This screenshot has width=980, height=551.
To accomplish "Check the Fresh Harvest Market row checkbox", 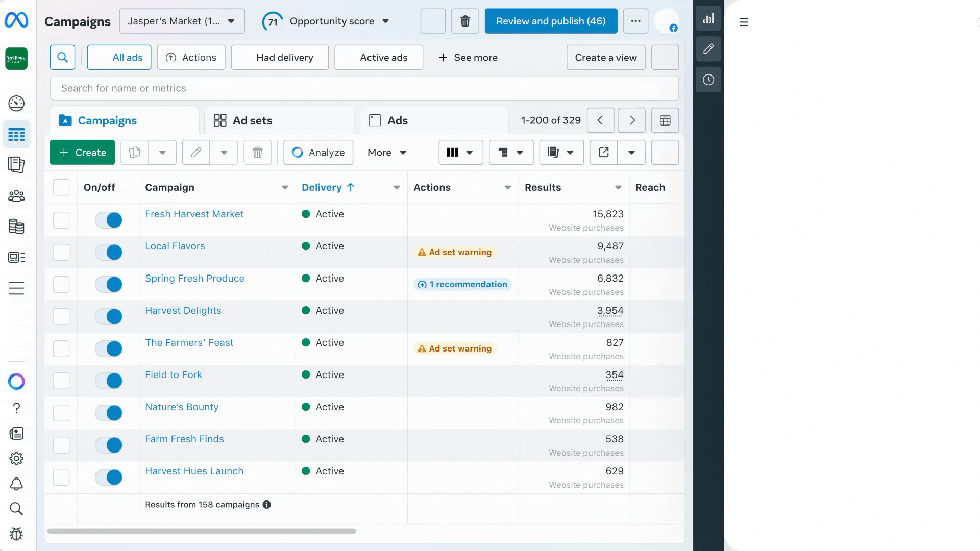I will (61, 220).
